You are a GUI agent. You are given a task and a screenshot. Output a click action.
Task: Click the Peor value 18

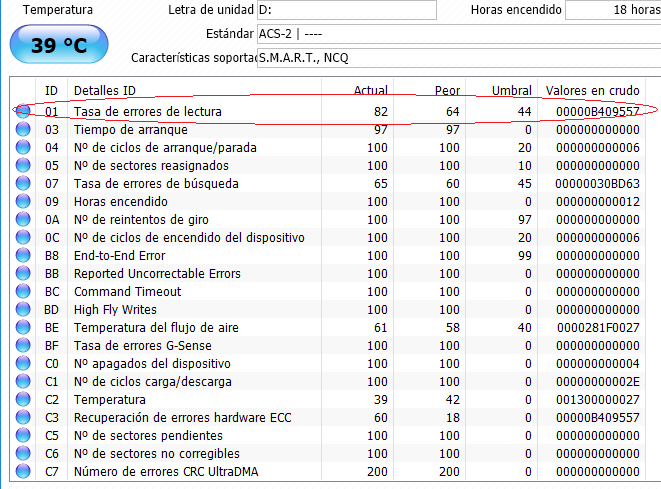453,417
